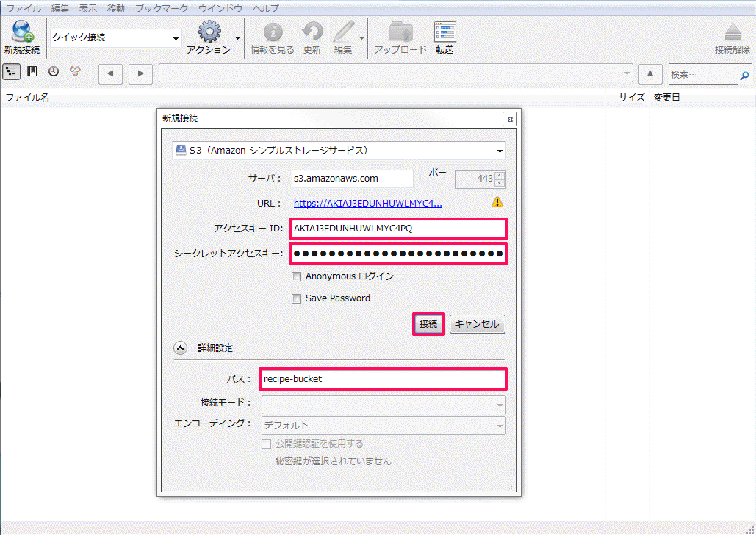Image resolution: width=756 pixels, height=535 pixels.
Task: Click the アップロード folder icon
Action: 400,32
